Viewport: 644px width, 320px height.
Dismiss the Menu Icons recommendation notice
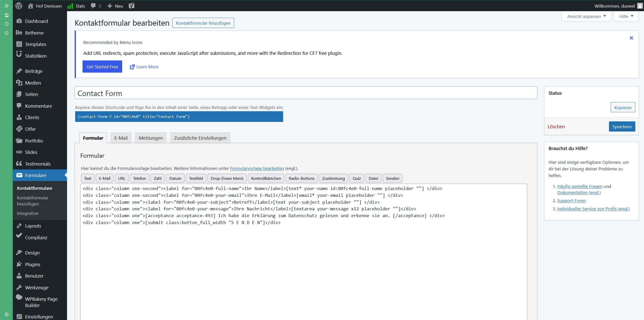point(631,38)
